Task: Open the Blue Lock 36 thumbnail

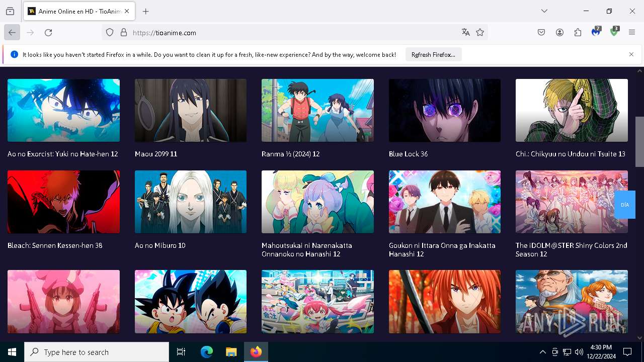Action: pos(445,110)
